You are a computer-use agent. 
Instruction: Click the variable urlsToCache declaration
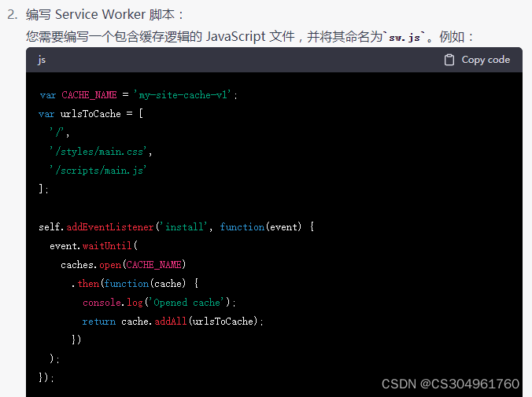(91, 114)
